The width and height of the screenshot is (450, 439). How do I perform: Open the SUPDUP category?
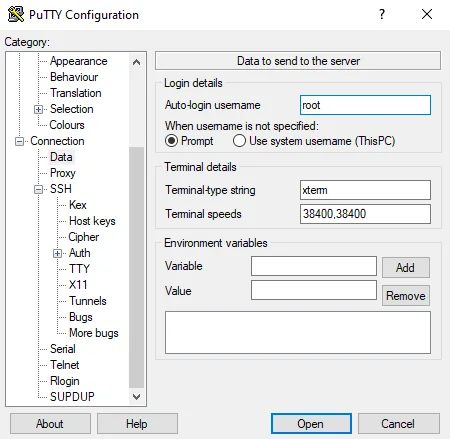click(x=72, y=397)
